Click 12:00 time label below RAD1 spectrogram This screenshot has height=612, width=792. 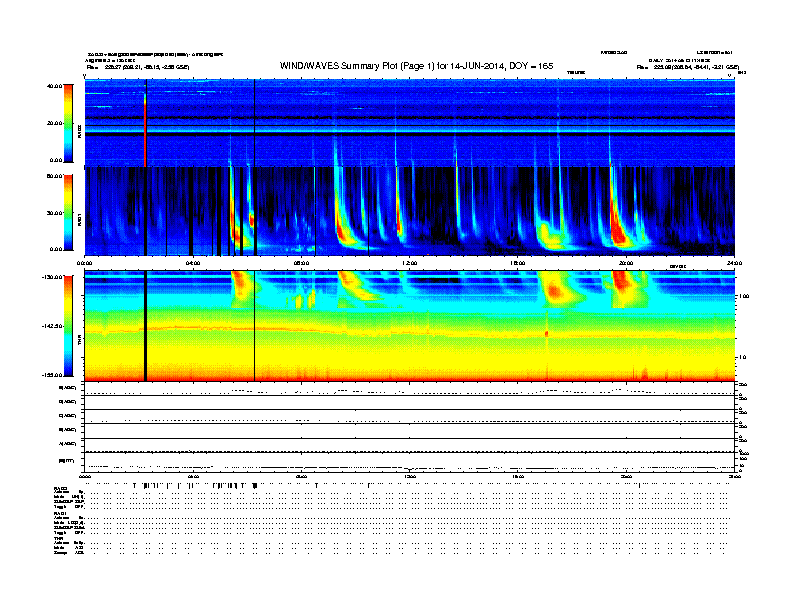click(x=410, y=263)
